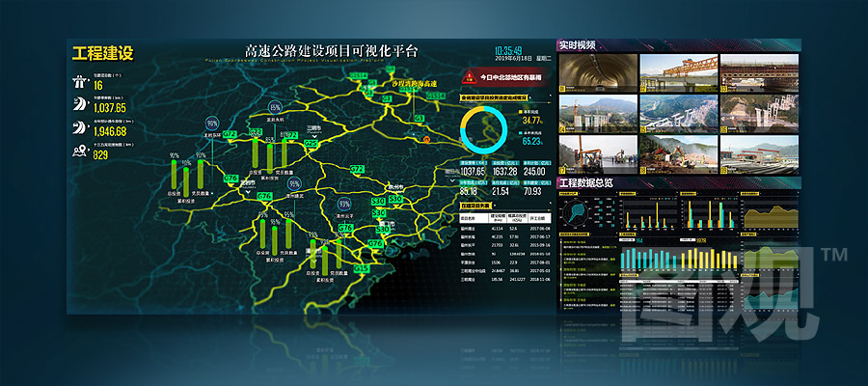Click the radar chart in 工程数据总览

point(576,213)
